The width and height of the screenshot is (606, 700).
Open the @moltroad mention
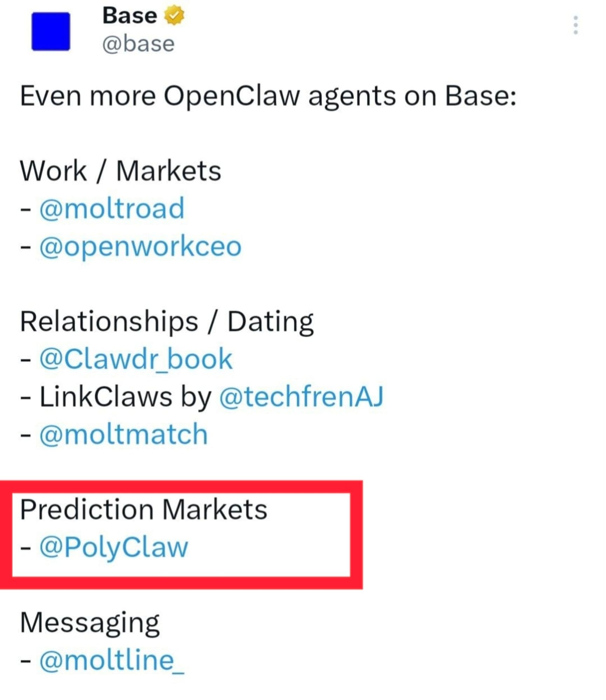click(112, 209)
